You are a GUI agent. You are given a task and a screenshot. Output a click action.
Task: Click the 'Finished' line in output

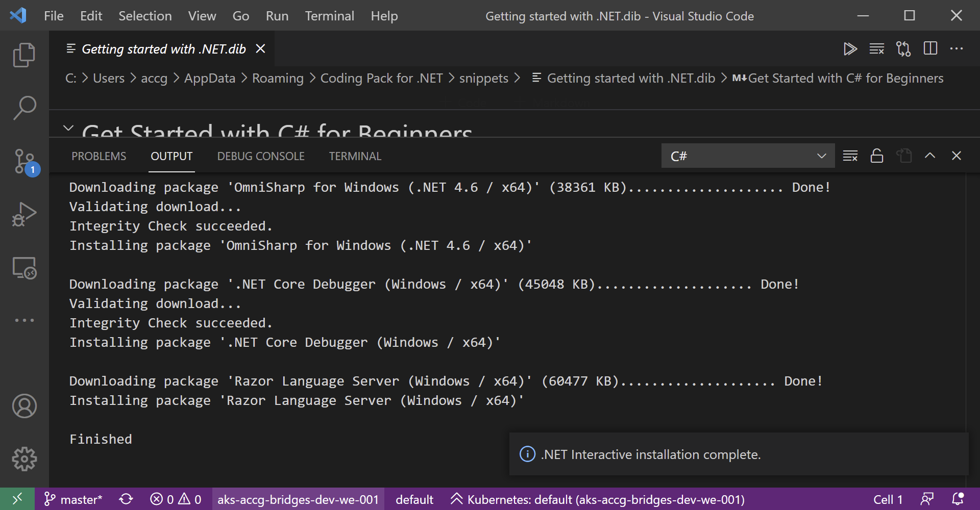click(101, 439)
